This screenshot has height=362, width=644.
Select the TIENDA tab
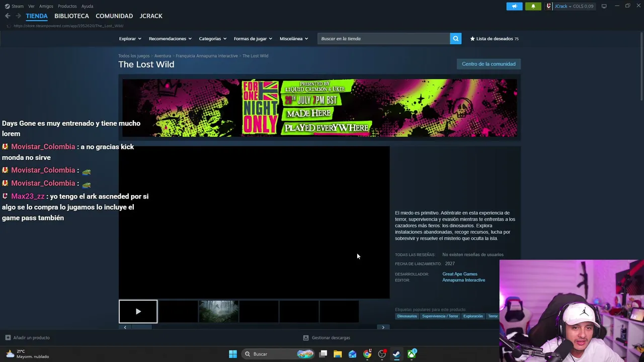37,16
